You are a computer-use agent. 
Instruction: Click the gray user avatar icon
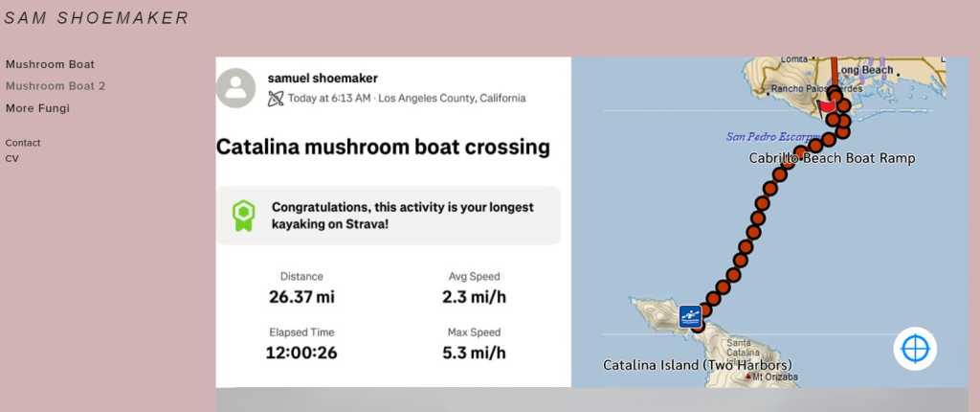(x=235, y=88)
